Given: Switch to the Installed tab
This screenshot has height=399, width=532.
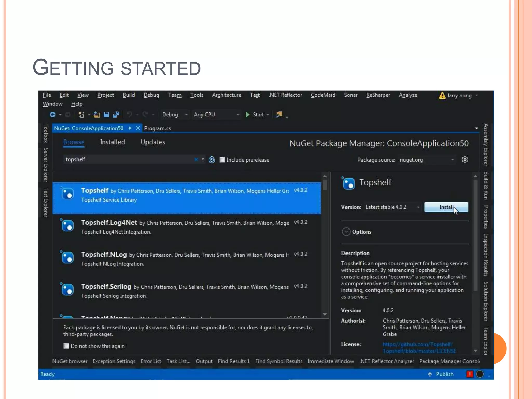Looking at the screenshot, I should (112, 142).
